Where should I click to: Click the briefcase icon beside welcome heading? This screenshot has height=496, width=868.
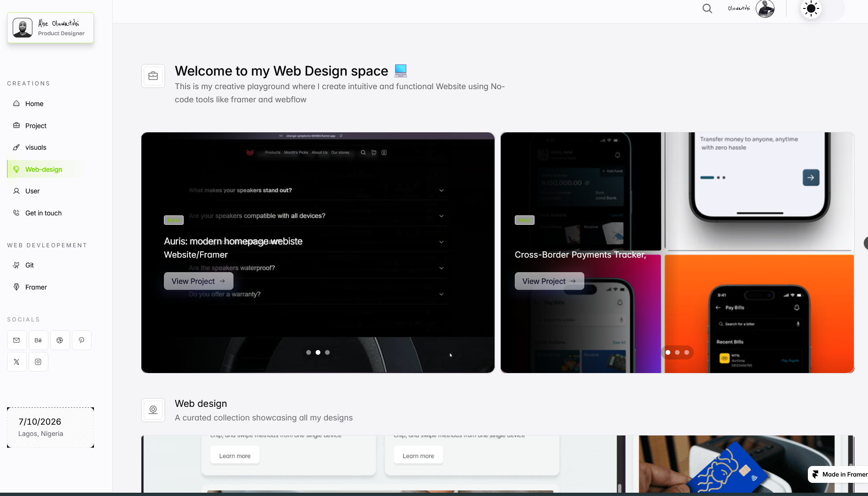point(153,76)
